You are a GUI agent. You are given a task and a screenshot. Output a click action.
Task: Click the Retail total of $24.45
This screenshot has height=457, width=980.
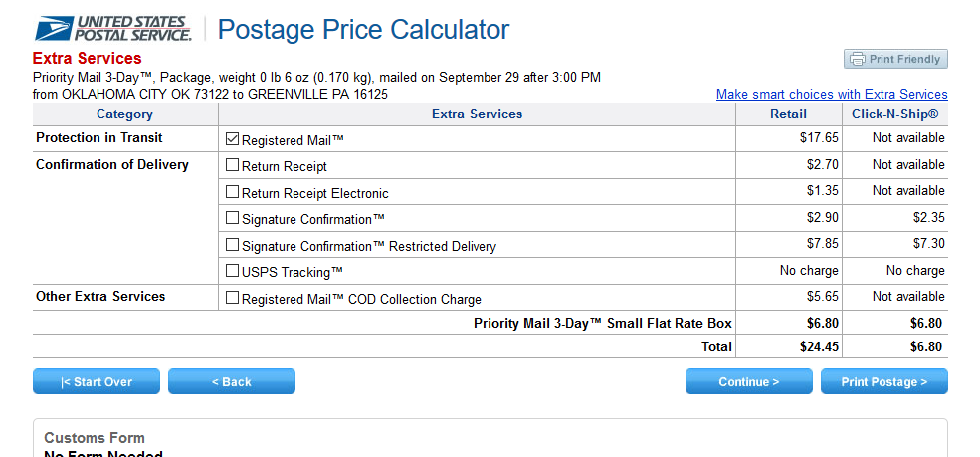819,347
